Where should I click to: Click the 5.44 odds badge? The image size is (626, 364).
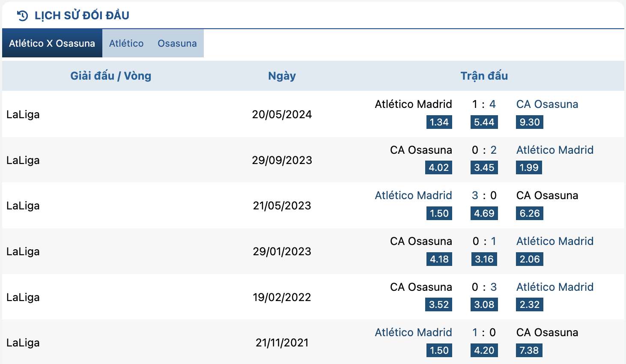coord(484,122)
